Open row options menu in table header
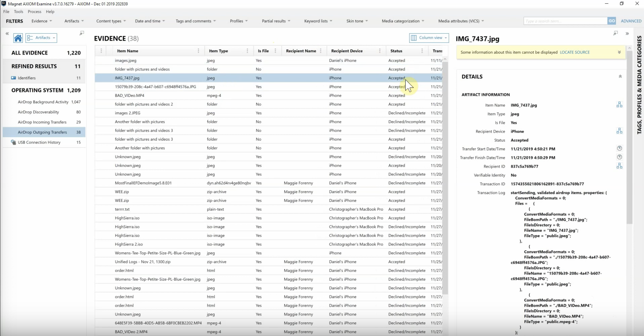 (x=101, y=51)
